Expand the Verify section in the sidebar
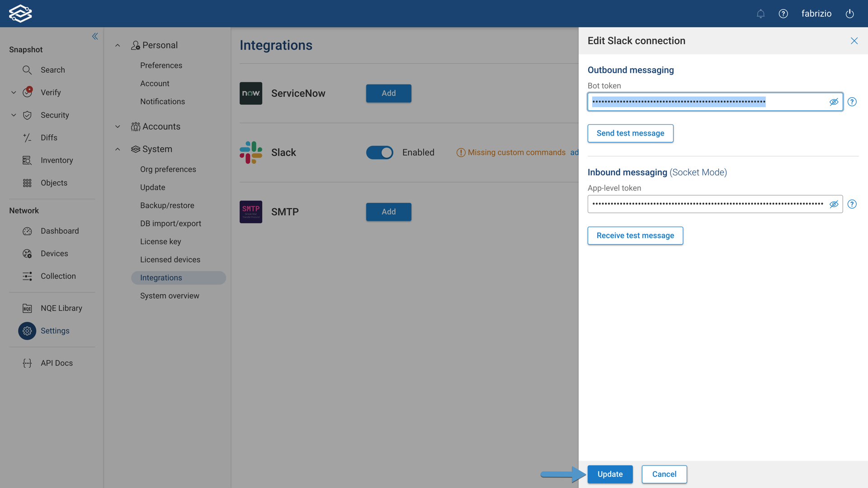This screenshot has width=868, height=488. pyautogui.click(x=13, y=92)
